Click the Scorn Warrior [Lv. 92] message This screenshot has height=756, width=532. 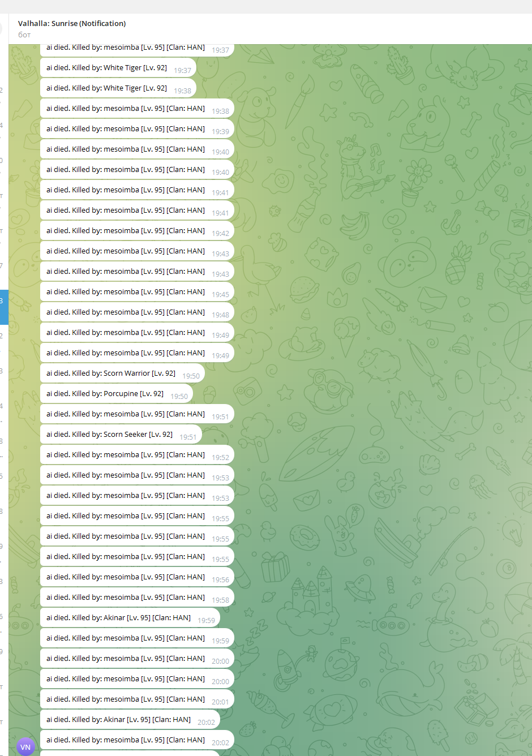122,373
